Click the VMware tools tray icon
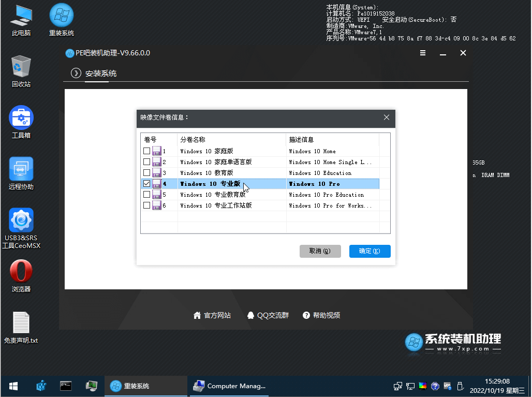Viewport: 532px width, 397px height. pyautogui.click(x=448, y=386)
